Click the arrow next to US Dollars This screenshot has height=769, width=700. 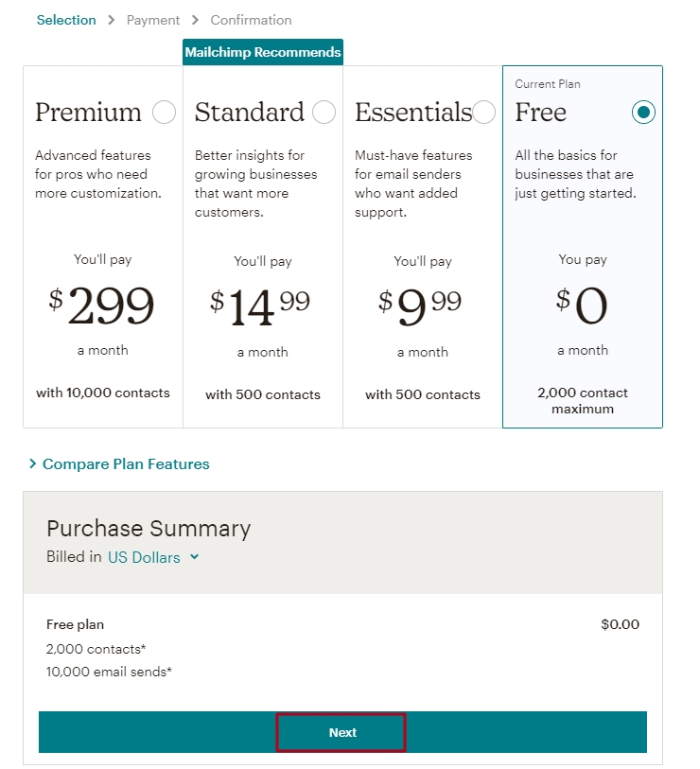[195, 557]
